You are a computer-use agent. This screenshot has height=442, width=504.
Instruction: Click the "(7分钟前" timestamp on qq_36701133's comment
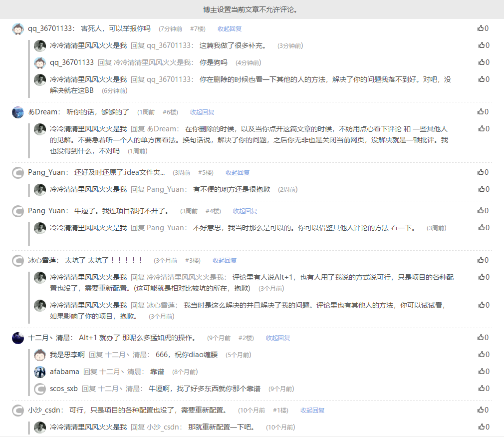(x=170, y=29)
